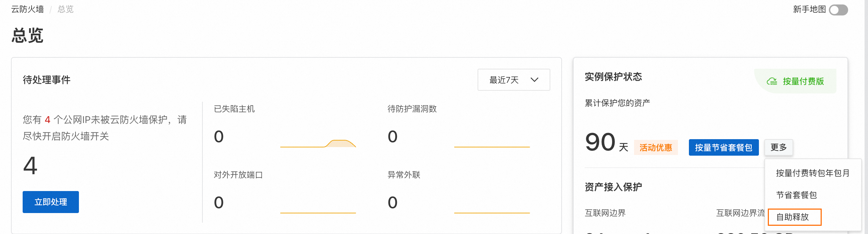The image size is (868, 234).
Task: Click the 异常外联 trend line
Action: (x=492, y=213)
